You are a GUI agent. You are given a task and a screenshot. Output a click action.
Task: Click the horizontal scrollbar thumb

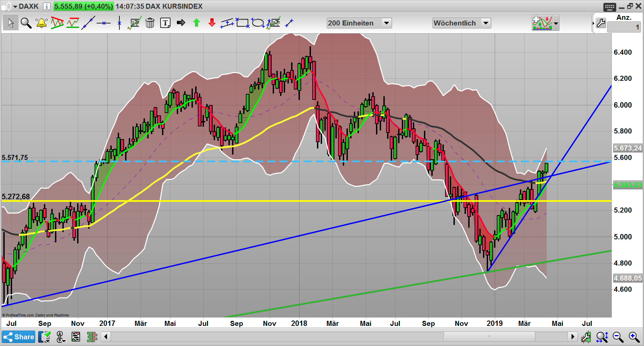click(489, 336)
